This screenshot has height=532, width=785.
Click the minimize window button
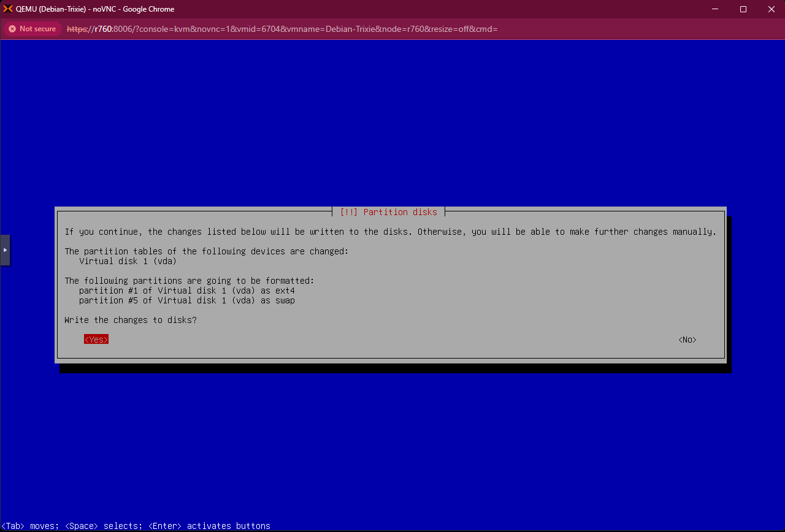pyautogui.click(x=714, y=9)
